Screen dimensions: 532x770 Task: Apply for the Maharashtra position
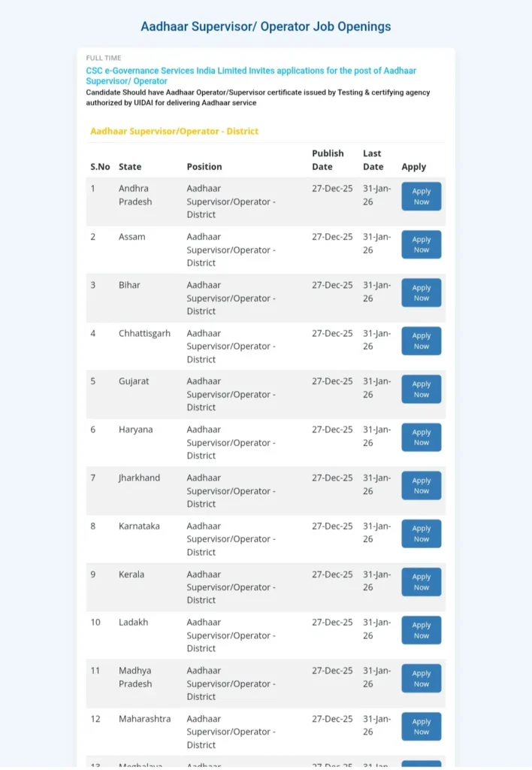click(421, 726)
